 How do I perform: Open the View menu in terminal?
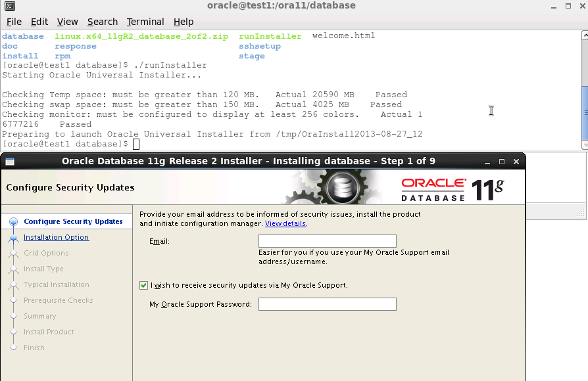tap(67, 22)
